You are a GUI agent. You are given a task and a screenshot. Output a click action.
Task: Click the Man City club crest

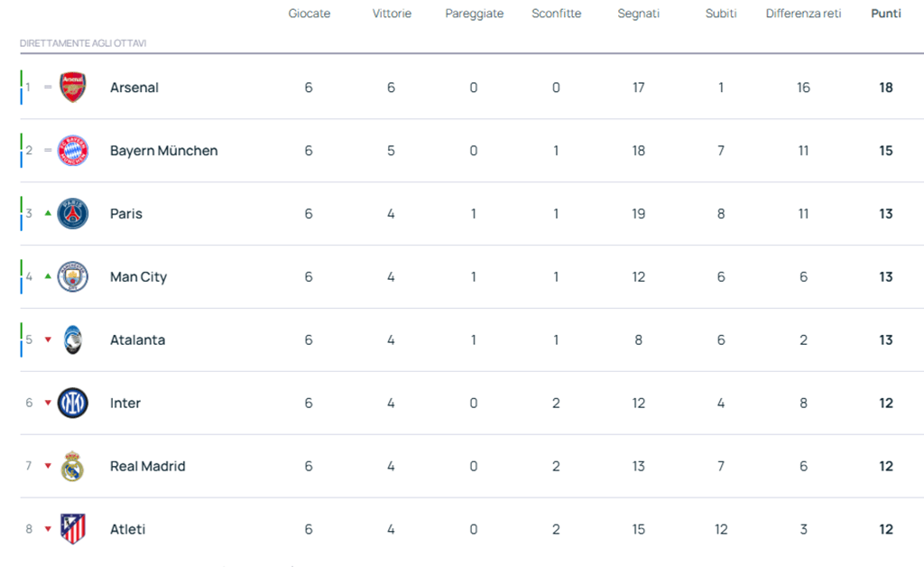(73, 277)
